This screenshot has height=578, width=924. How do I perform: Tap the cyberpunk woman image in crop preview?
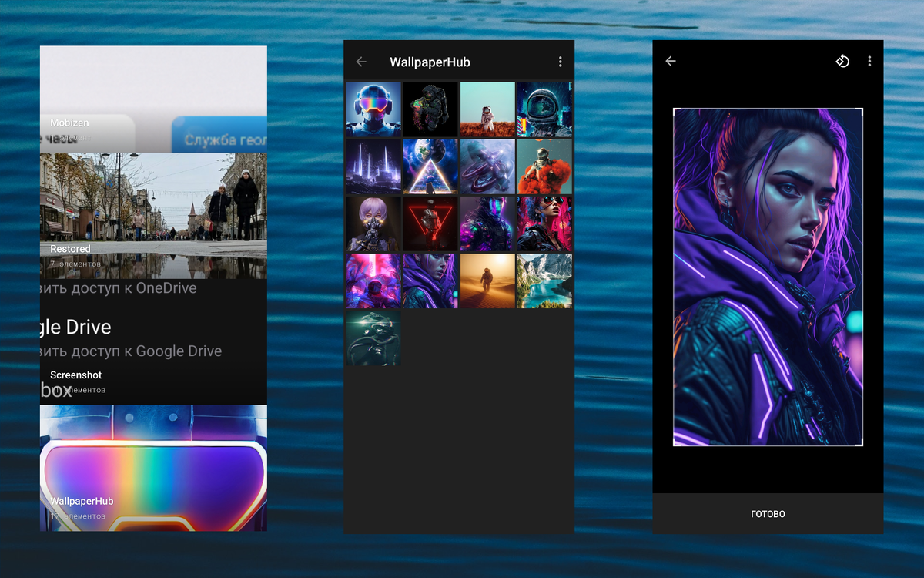pyautogui.click(x=768, y=277)
